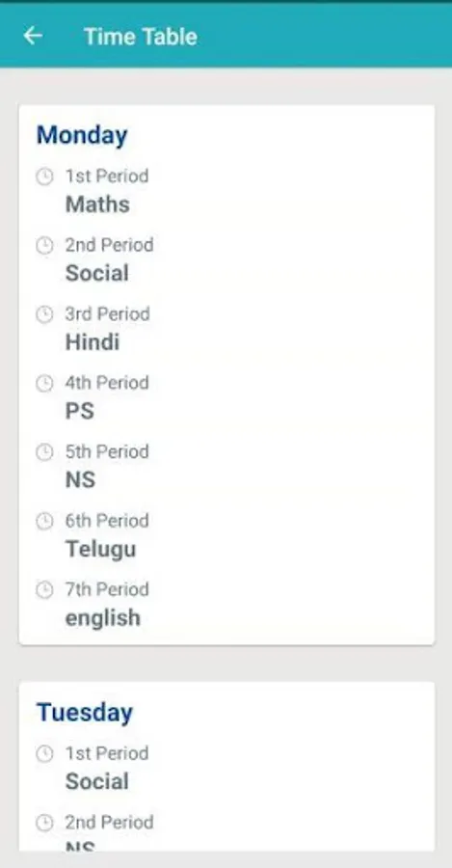The height and width of the screenshot is (868, 452).
Task: Tap the clock icon beside Monday 5th Period
Action: click(x=44, y=452)
